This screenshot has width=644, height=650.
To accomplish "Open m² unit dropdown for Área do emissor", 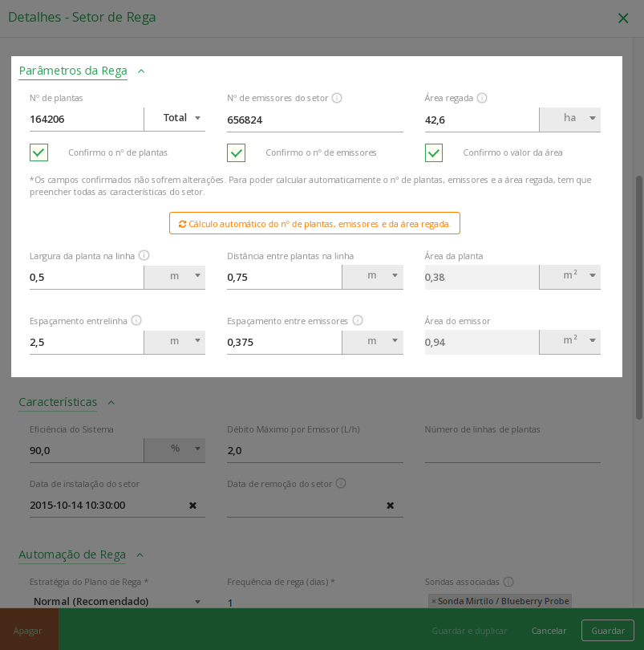I will (x=570, y=342).
